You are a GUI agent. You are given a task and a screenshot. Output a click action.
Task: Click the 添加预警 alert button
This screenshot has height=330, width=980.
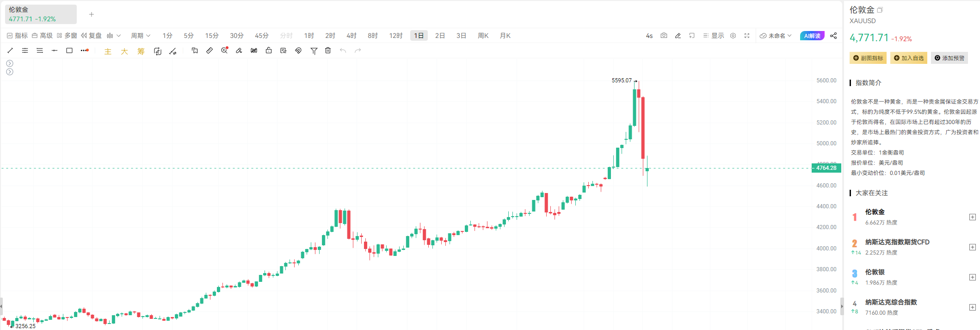[x=949, y=58]
